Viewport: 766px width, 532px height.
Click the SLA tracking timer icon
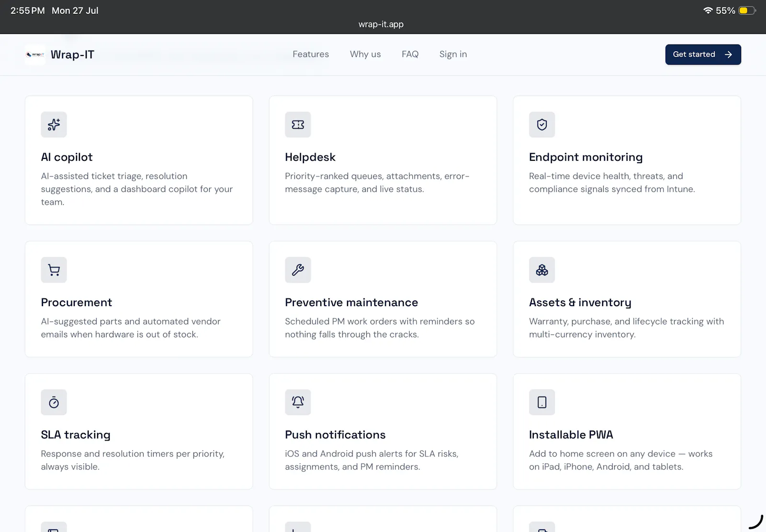[54, 402]
